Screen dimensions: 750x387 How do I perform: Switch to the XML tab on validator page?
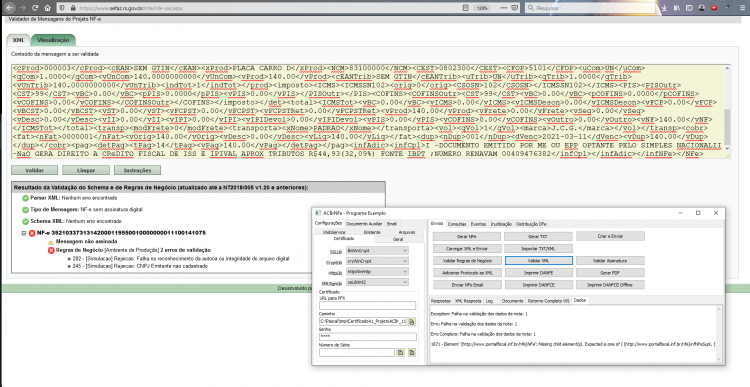[18, 40]
